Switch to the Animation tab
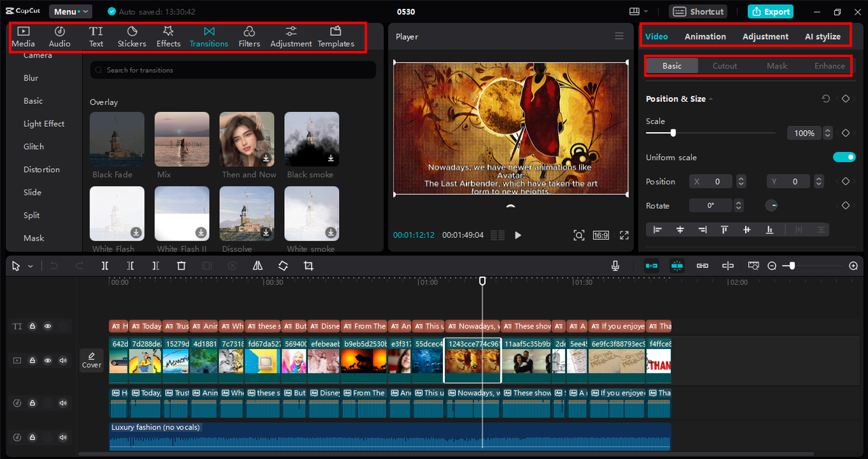The image size is (868, 459). point(705,37)
